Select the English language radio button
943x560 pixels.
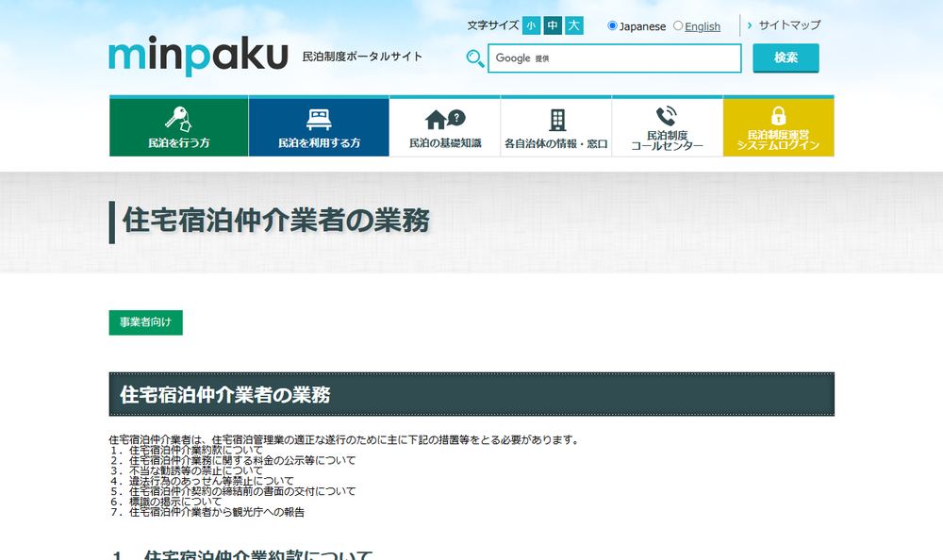point(678,25)
